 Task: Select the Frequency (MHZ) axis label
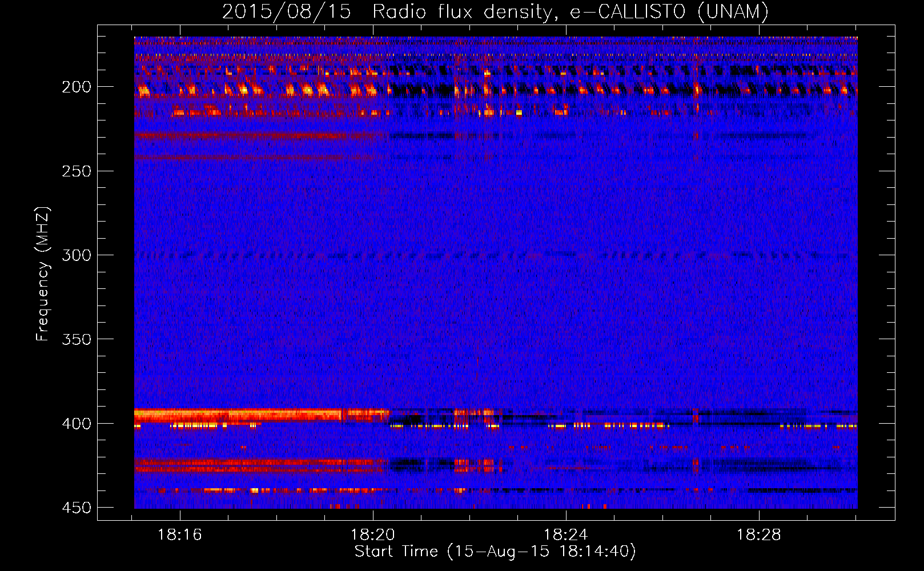click(43, 274)
